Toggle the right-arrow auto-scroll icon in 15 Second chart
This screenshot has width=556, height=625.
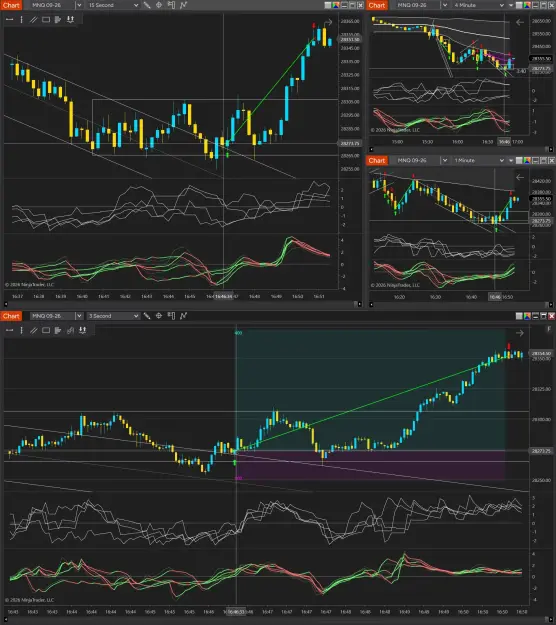click(328, 22)
